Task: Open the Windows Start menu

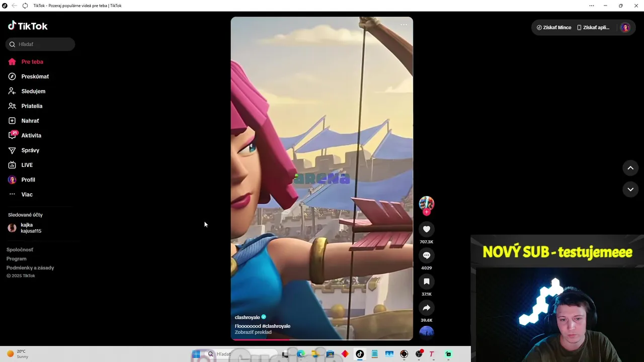Action: pos(196,354)
